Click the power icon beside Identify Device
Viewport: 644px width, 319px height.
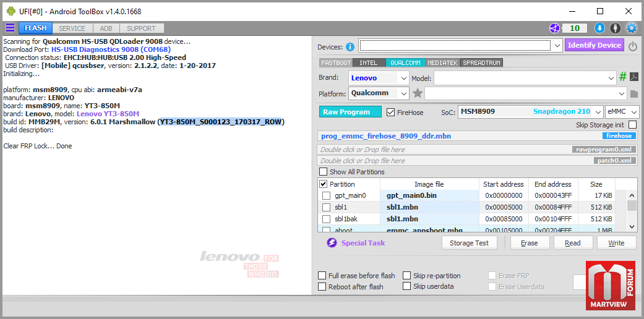tap(633, 46)
